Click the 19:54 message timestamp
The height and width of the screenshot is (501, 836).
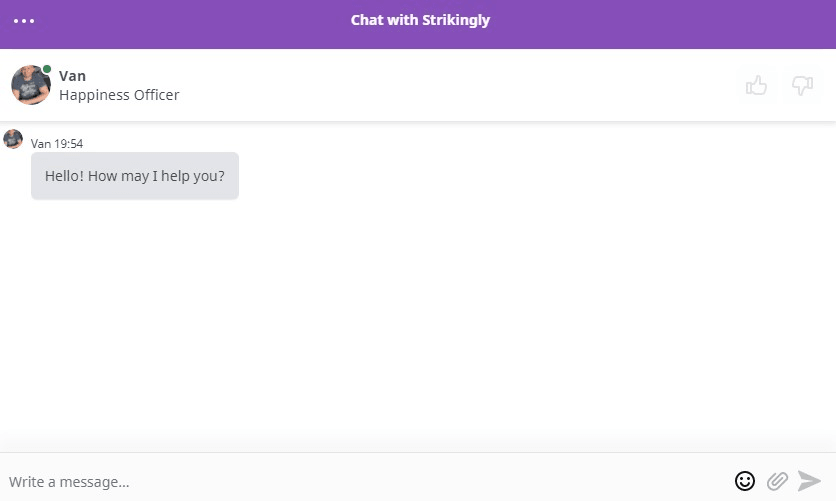[x=69, y=144]
